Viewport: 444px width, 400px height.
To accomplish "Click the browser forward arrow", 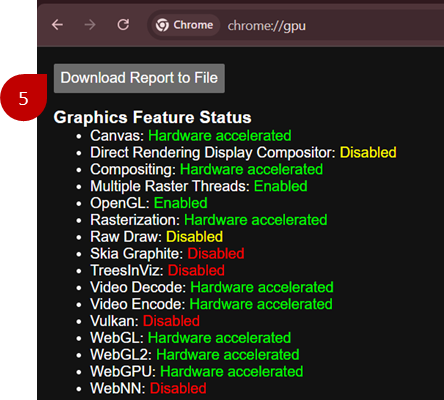I will pyautogui.click(x=90, y=25).
